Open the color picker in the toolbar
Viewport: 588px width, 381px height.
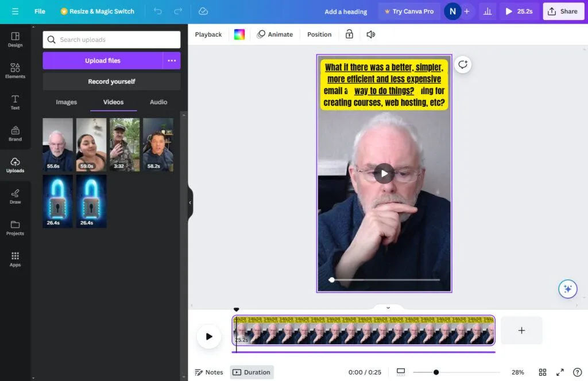point(239,34)
